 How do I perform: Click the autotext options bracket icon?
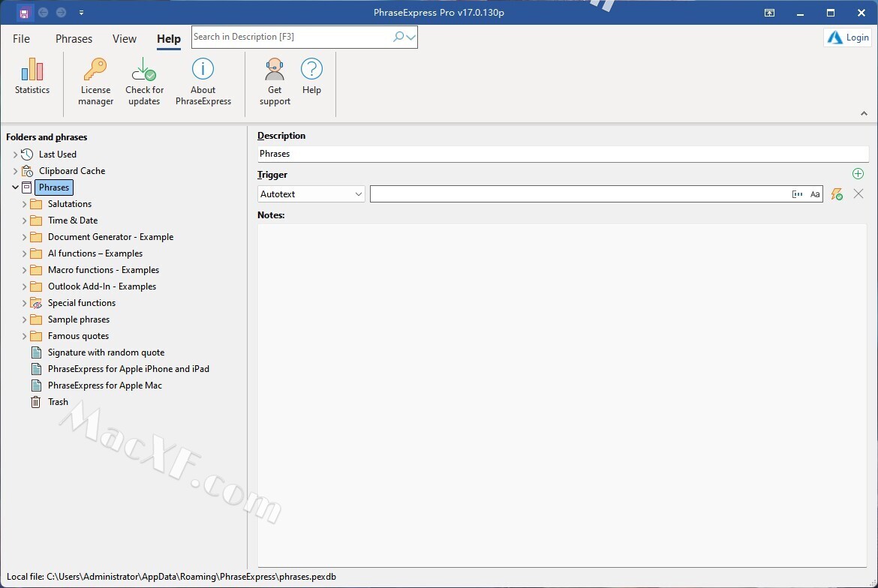click(x=797, y=194)
